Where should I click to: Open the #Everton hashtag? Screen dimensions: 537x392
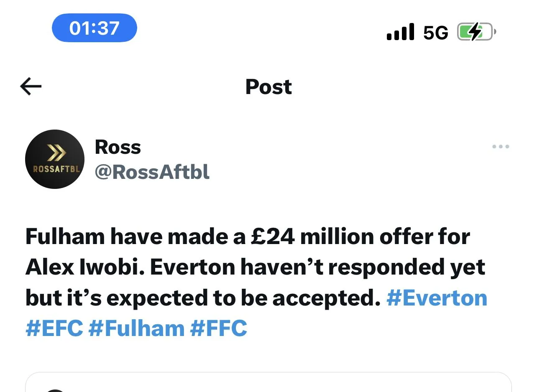(437, 298)
